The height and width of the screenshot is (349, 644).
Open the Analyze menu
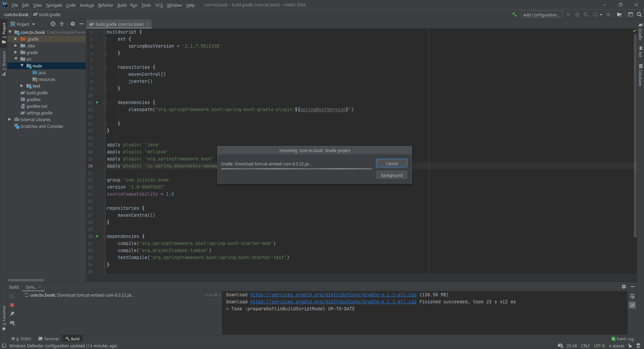[87, 5]
